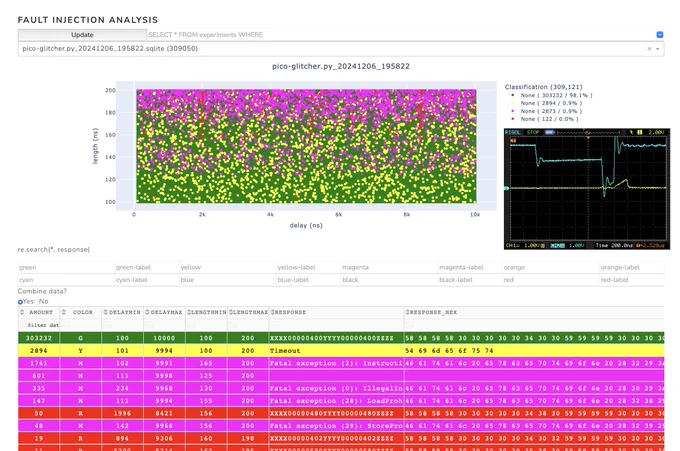Open the sqlite database dropdown arrow
The width and height of the screenshot is (680, 451).
(658, 49)
